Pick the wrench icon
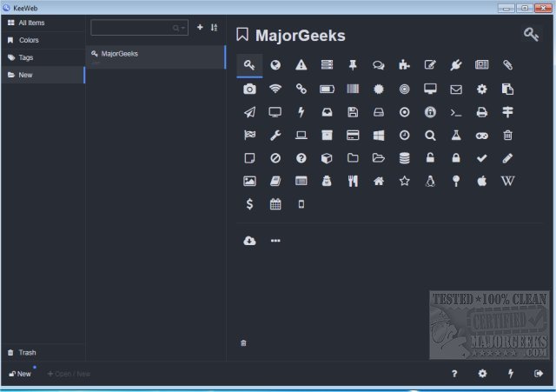Viewport: 556px width, 392px height. click(275, 136)
